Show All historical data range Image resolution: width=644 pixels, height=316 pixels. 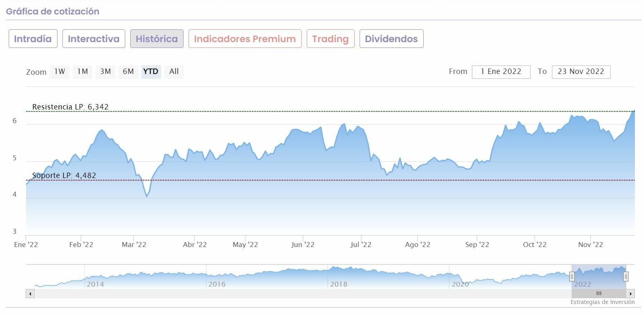pos(174,71)
